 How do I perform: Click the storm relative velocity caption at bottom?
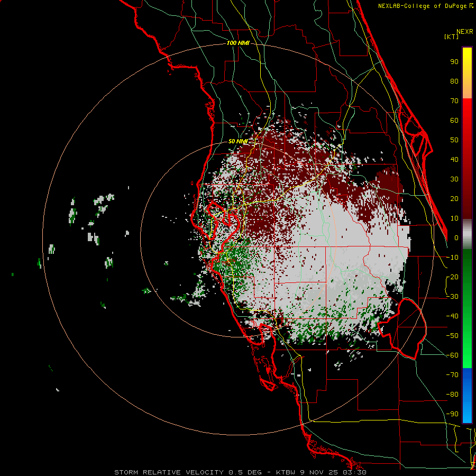tap(240, 472)
